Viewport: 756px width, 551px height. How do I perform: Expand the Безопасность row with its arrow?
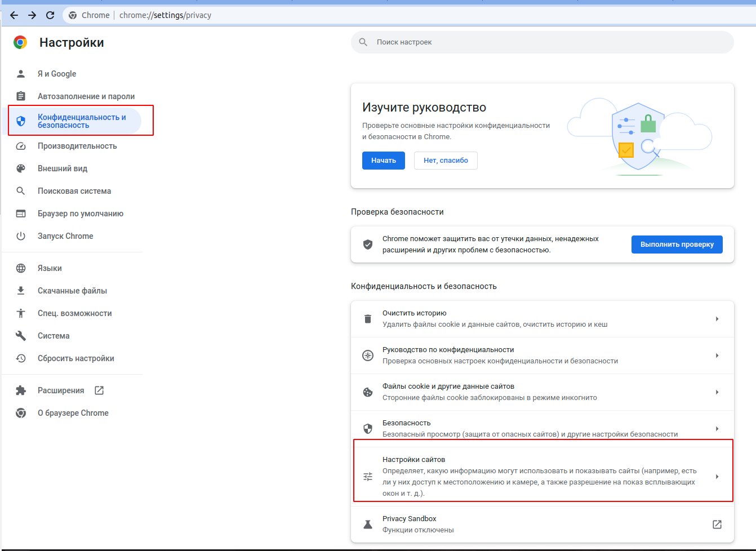click(x=717, y=429)
